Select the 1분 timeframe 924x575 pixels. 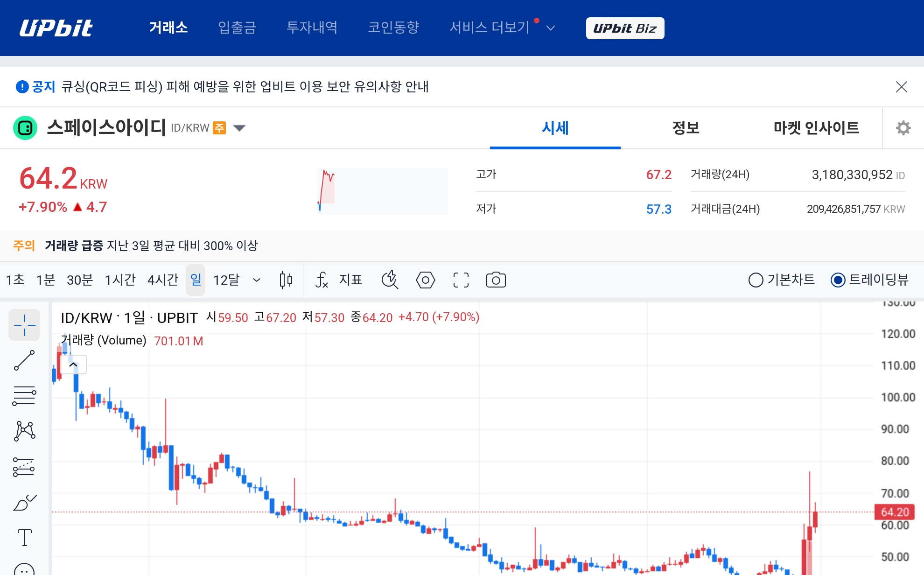point(46,280)
